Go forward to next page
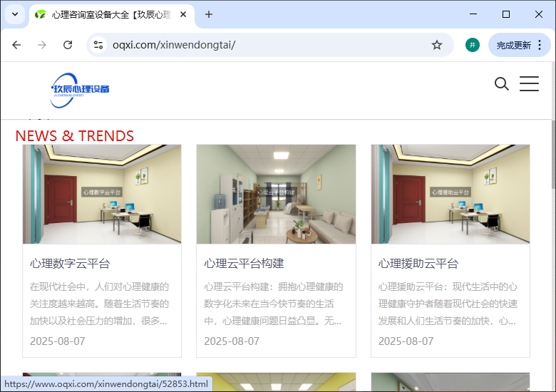 coord(42,45)
